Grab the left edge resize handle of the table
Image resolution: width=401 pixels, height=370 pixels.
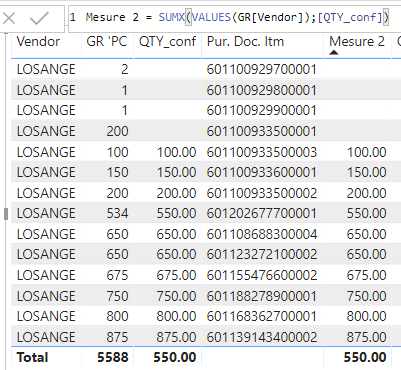[x=6, y=214]
